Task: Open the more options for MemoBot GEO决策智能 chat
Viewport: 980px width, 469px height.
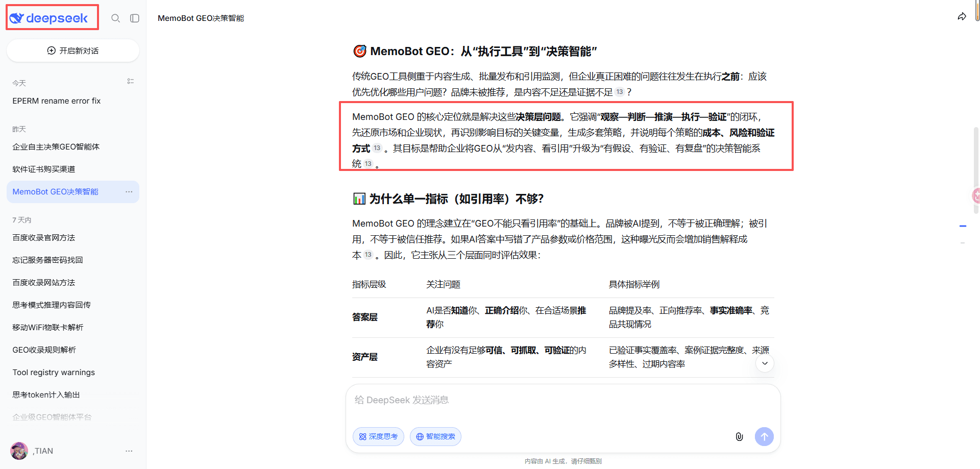Action: point(129,192)
